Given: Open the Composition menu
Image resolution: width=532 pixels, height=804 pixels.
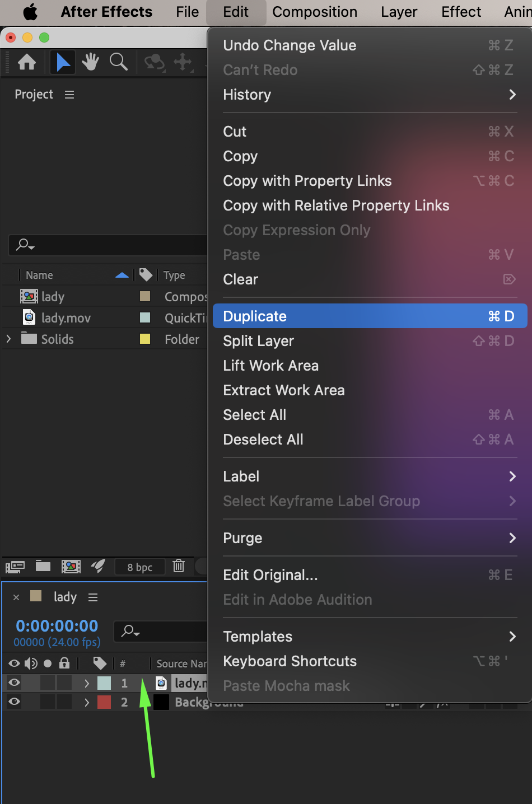Looking at the screenshot, I should pyautogui.click(x=315, y=12).
